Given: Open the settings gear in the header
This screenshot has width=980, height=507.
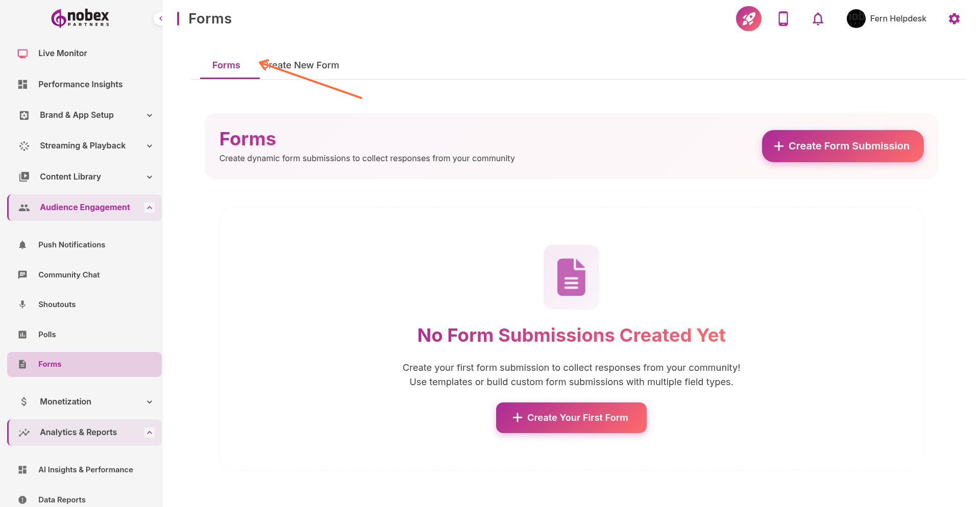Looking at the screenshot, I should click(954, 18).
